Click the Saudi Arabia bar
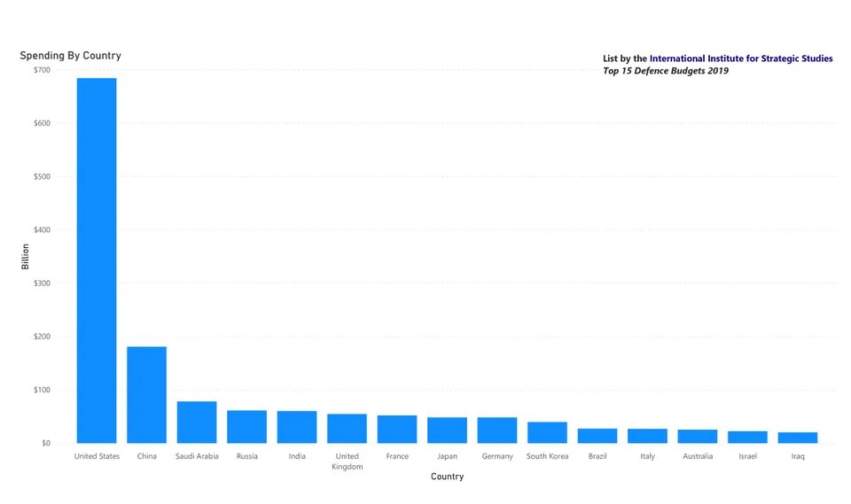The width and height of the screenshot is (851, 504). tap(197, 423)
